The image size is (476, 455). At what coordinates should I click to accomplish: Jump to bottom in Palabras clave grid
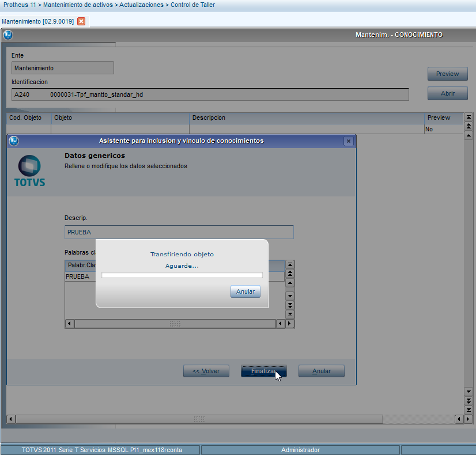point(290,314)
